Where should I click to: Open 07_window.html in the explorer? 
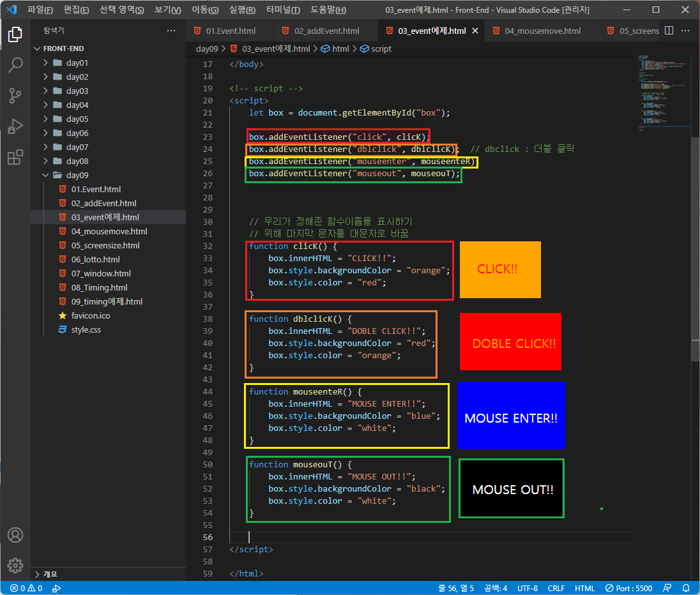(101, 274)
